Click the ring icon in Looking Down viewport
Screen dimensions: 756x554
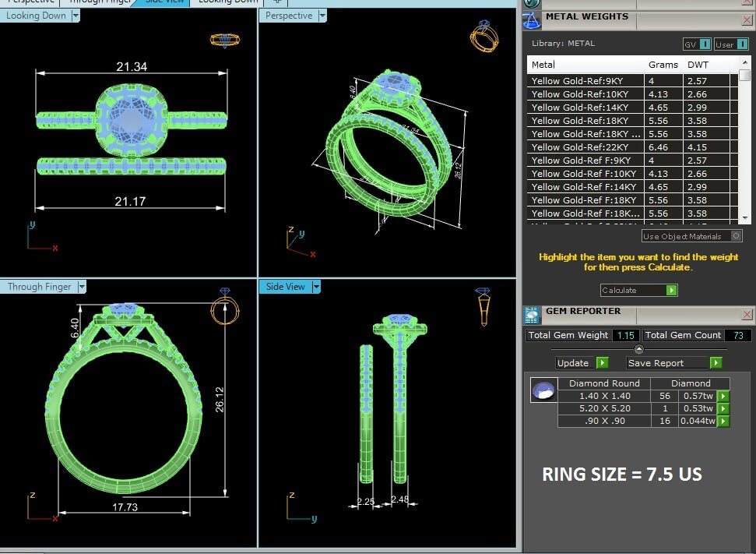click(x=223, y=40)
